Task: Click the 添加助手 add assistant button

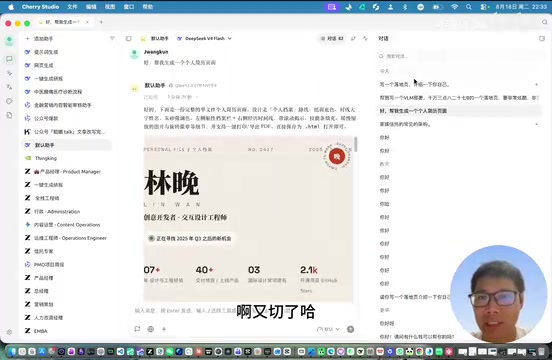Action: [39, 38]
